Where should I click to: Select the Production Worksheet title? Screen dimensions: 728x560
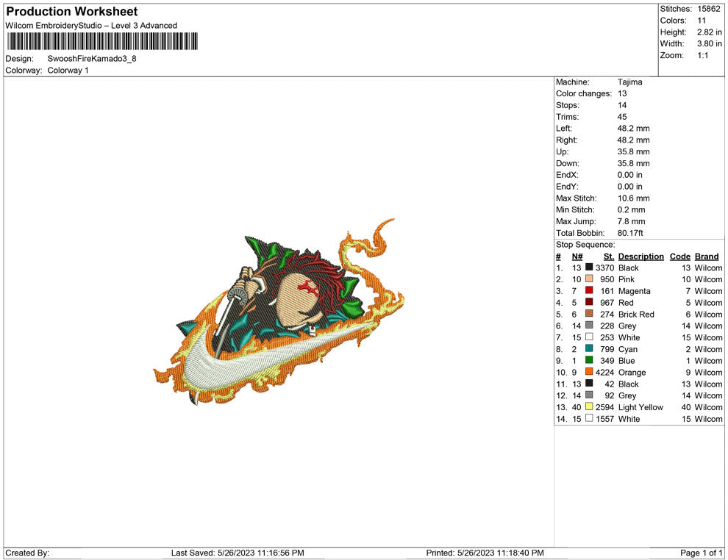(x=72, y=12)
